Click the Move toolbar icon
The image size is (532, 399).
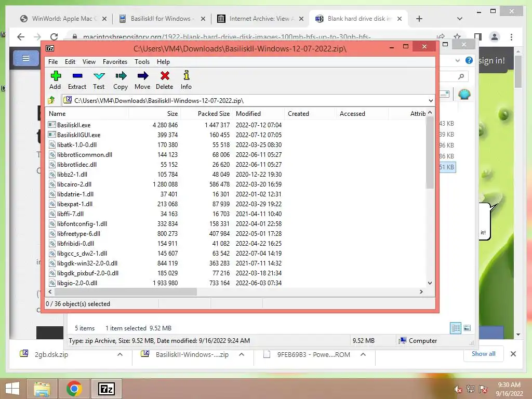(142, 81)
